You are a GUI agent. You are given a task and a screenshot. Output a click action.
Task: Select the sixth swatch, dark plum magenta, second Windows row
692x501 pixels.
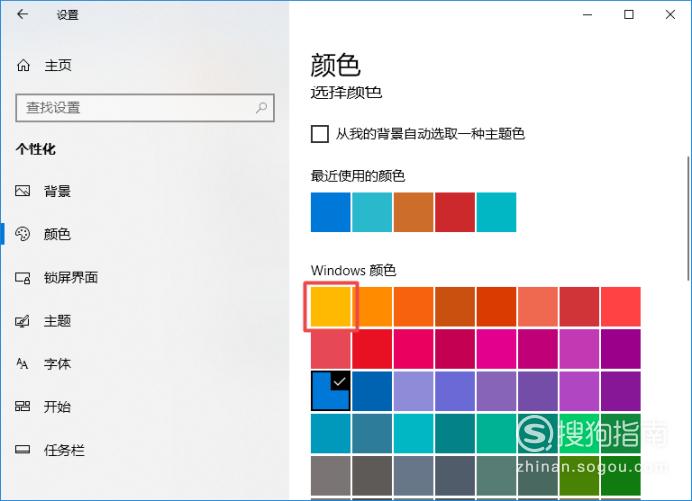[x=538, y=349]
